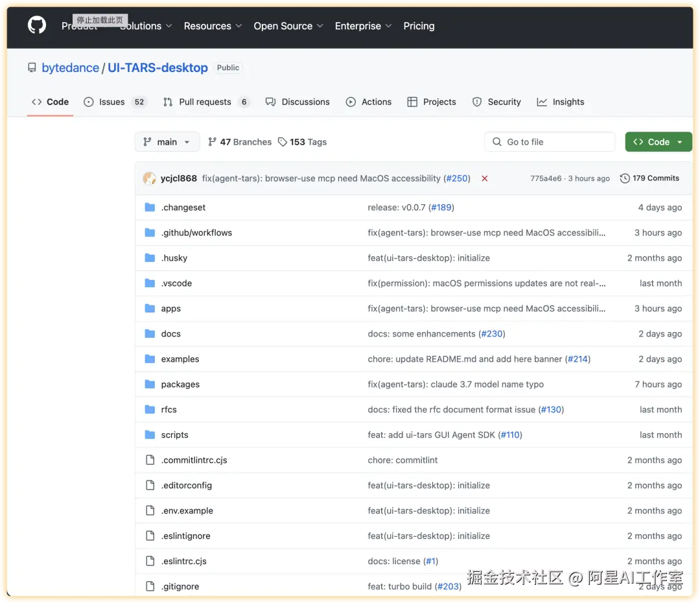
Task: Switch to the Actions tab
Action: click(x=369, y=102)
